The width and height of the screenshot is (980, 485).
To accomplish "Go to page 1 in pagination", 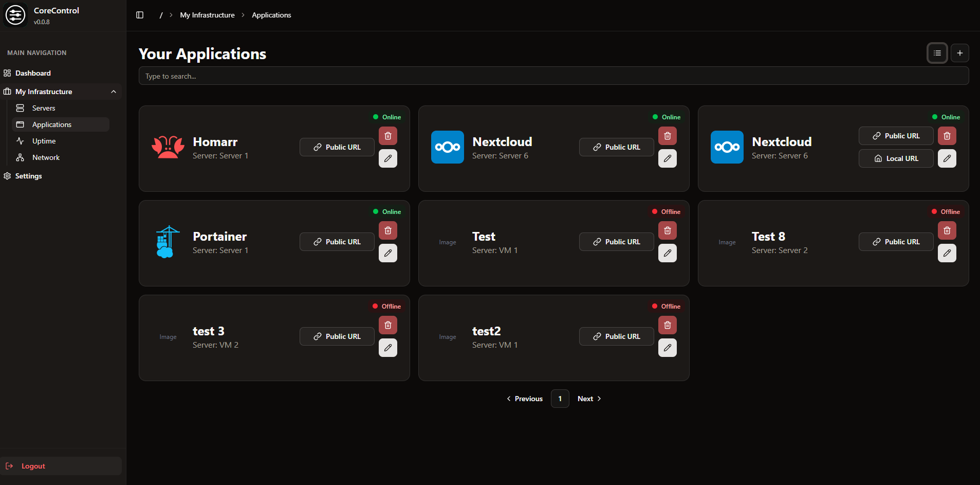I will click(x=560, y=399).
